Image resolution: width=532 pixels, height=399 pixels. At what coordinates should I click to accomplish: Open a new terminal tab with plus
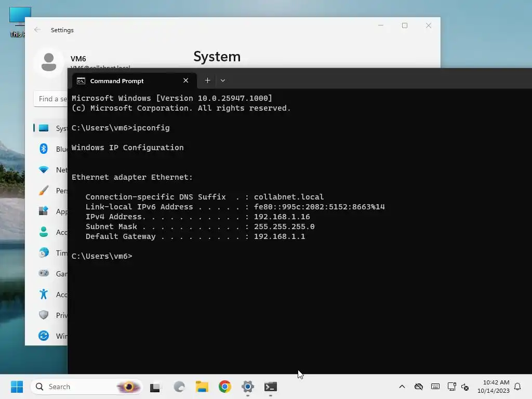pyautogui.click(x=207, y=81)
